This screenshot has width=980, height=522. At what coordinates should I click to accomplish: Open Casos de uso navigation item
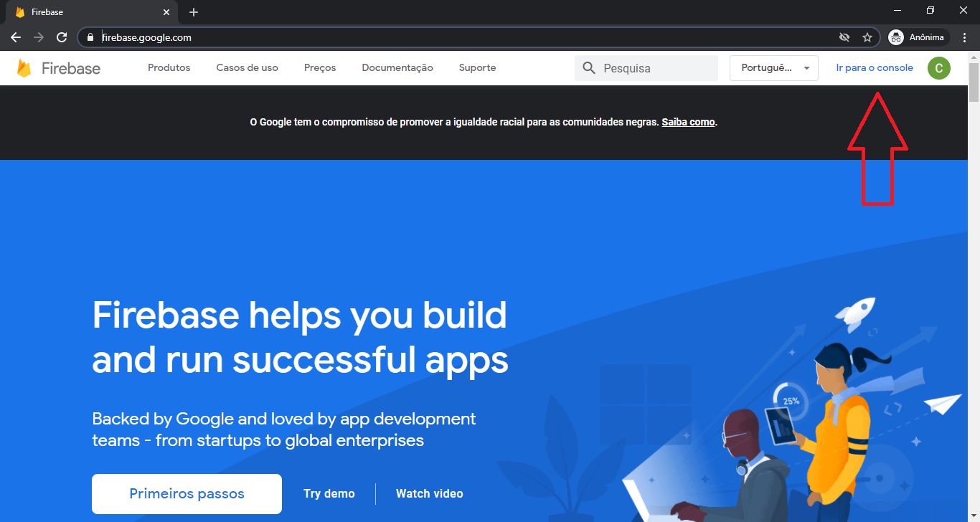[x=247, y=67]
